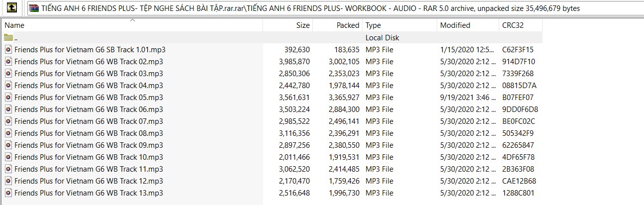Click modified date 1/15/2020 12:5
The image size is (644, 205).
pos(467,49)
